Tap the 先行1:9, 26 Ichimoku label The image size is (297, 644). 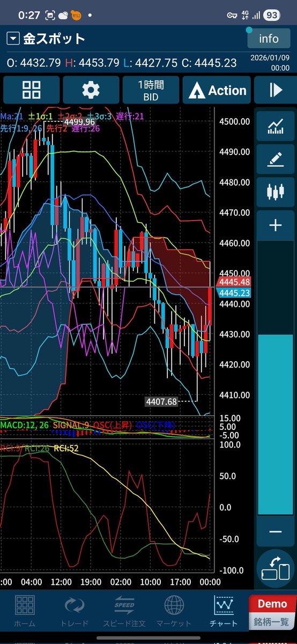(x=22, y=128)
